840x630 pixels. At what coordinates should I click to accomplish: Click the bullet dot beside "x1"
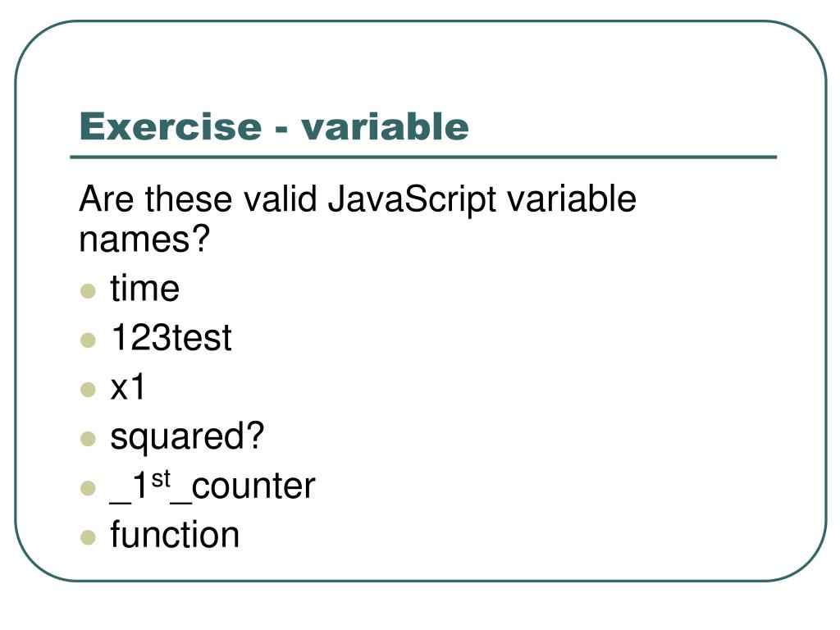[x=89, y=389]
